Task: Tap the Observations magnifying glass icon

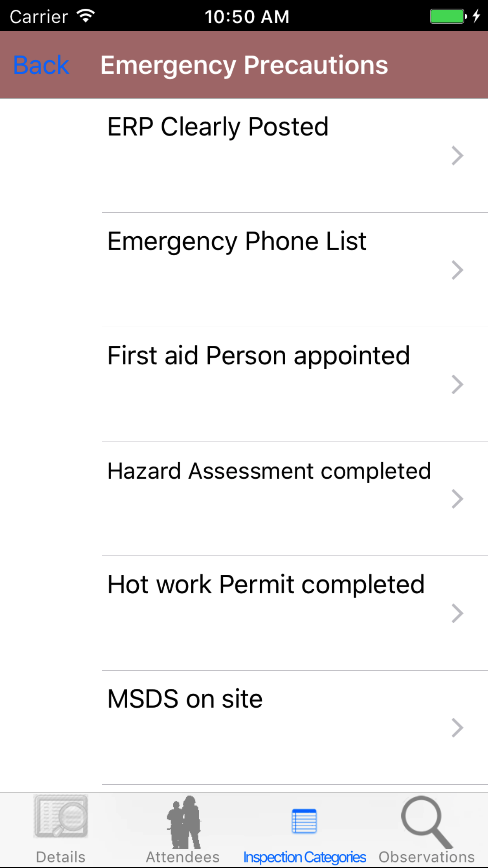Action: [x=427, y=821]
